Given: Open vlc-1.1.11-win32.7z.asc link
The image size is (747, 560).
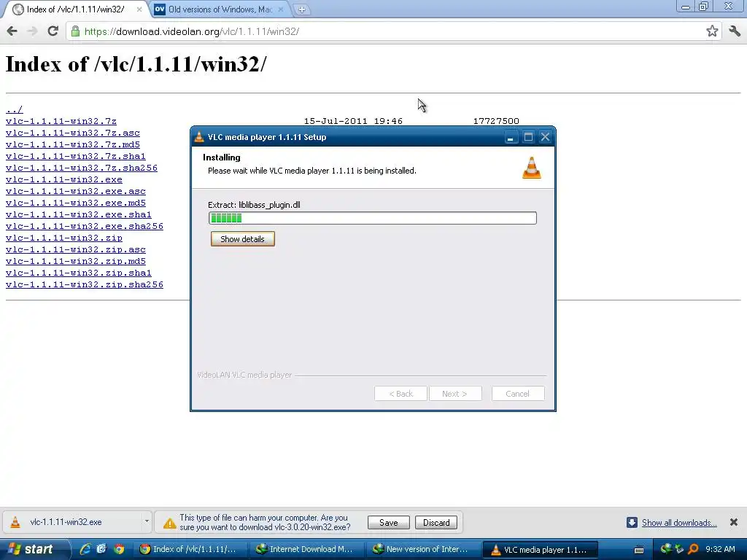Looking at the screenshot, I should [x=73, y=133].
